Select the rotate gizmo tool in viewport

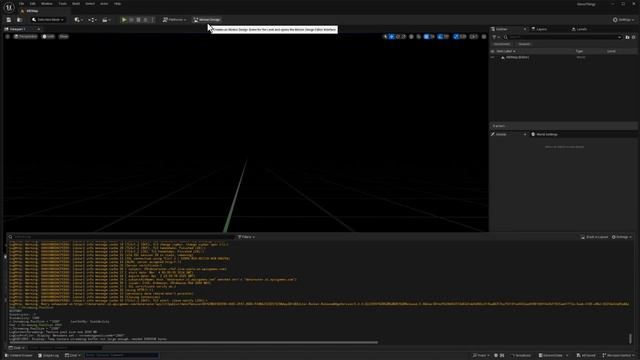398,37
